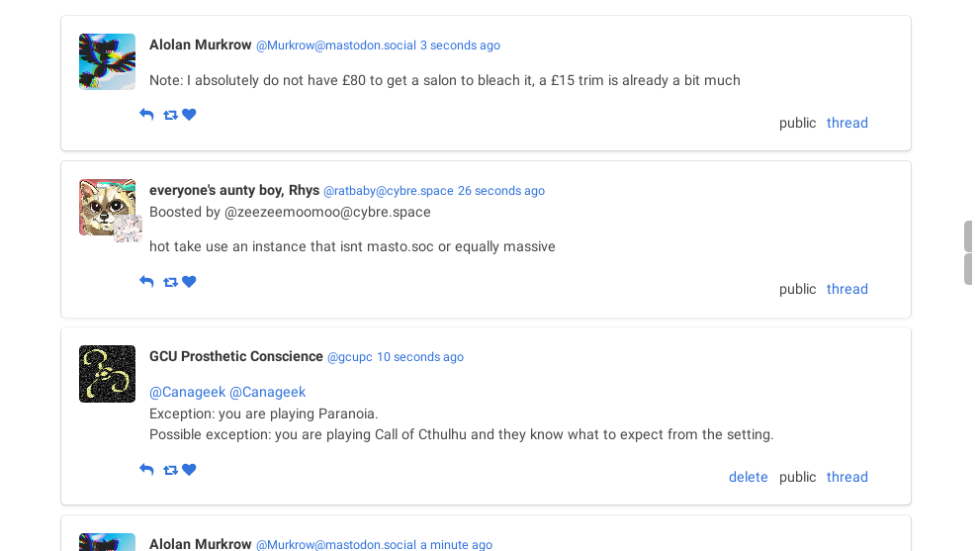Boost the masto.soc hot take post
This screenshot has width=980, height=551.
coord(170,282)
